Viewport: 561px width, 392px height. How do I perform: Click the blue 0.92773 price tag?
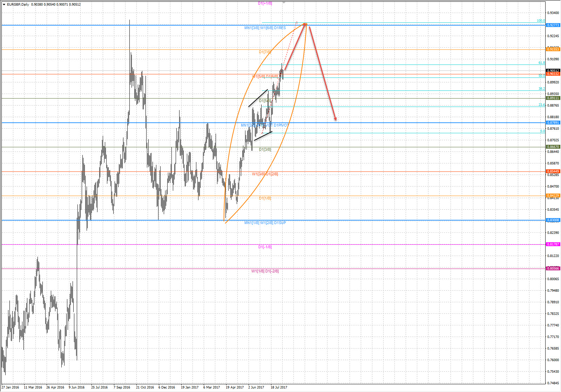(553, 25)
